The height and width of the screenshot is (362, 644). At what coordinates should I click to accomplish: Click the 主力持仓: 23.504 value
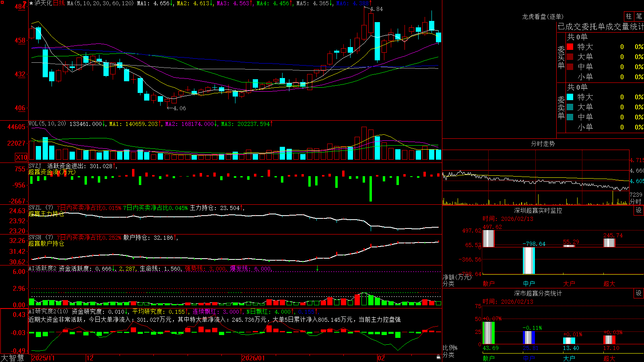pyautogui.click(x=215, y=208)
